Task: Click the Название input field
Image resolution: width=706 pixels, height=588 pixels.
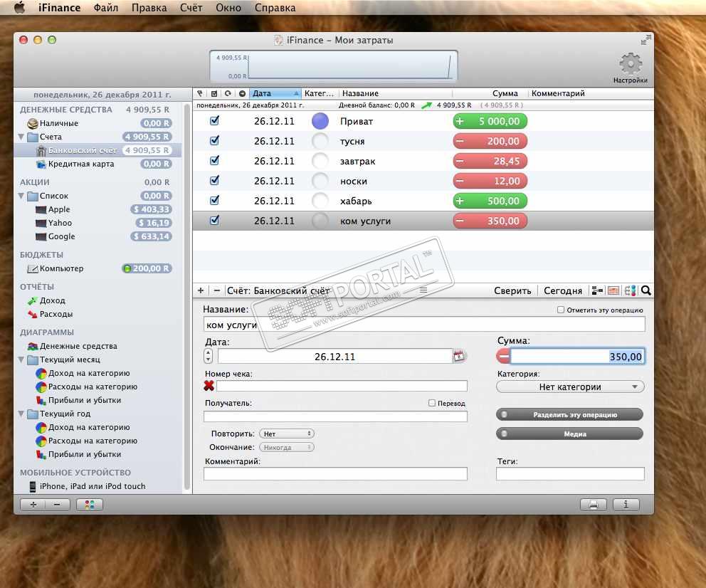Action: (x=424, y=325)
